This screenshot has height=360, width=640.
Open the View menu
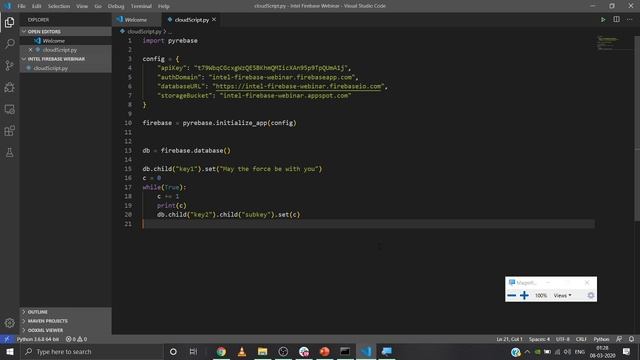coord(82,6)
